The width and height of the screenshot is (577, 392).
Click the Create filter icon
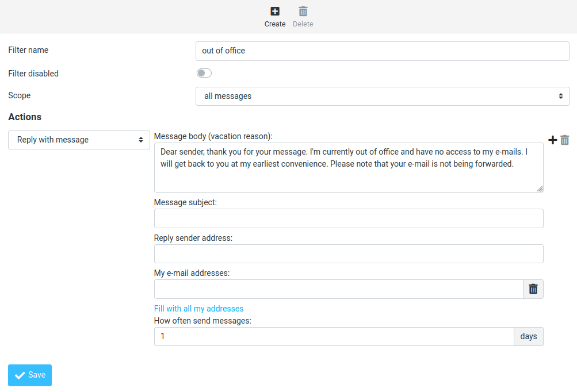tap(275, 11)
